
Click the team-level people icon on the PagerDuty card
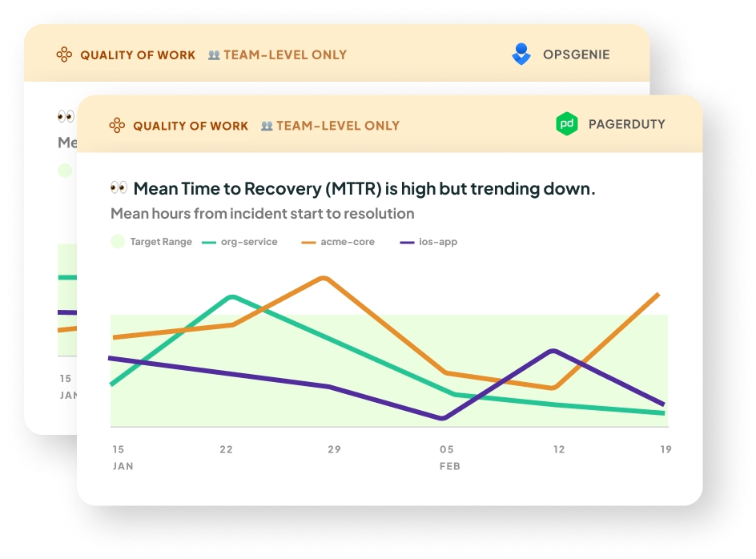[267, 126]
